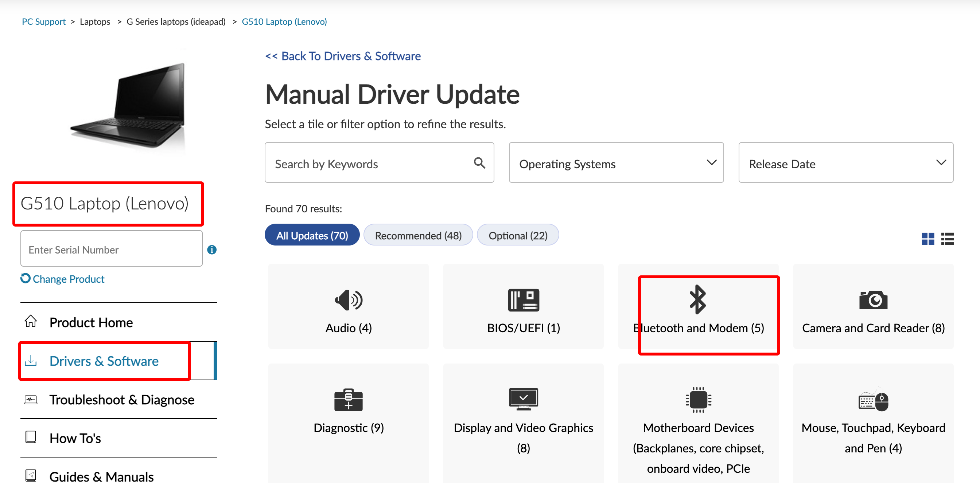Click the BIOS/UEFI motherboard icon
980x483 pixels.
(524, 300)
